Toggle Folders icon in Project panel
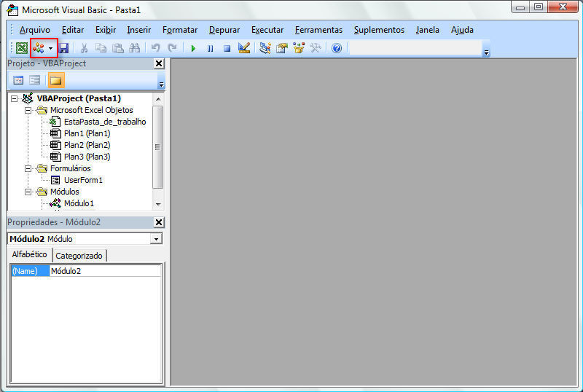The image size is (583, 392). (56, 80)
